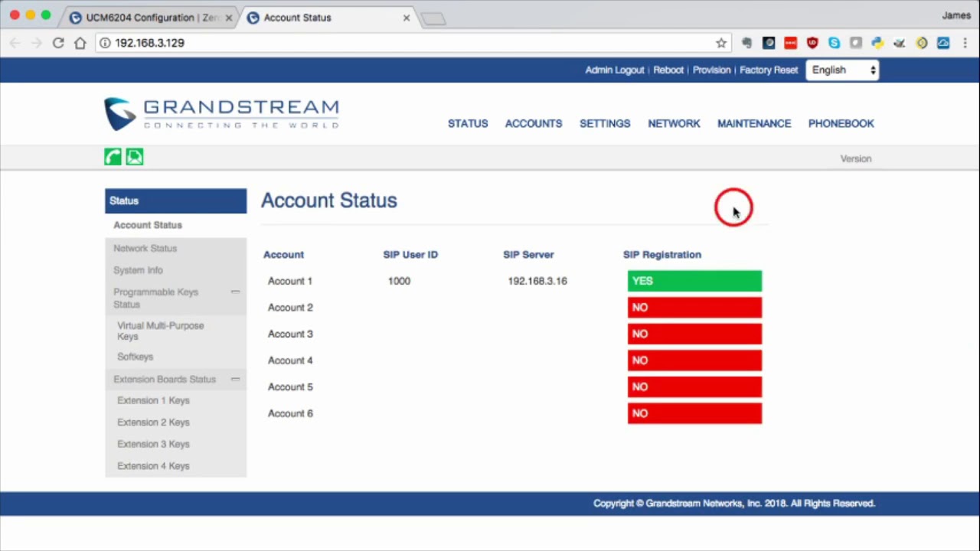Click the green phone dial icon
Viewport: 980px width, 551px height.
point(113,157)
